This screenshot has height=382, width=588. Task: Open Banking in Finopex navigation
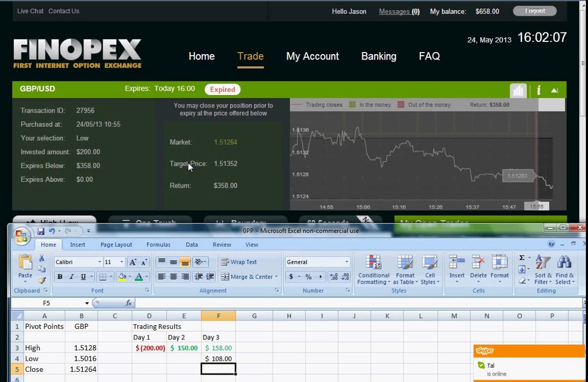coord(379,56)
